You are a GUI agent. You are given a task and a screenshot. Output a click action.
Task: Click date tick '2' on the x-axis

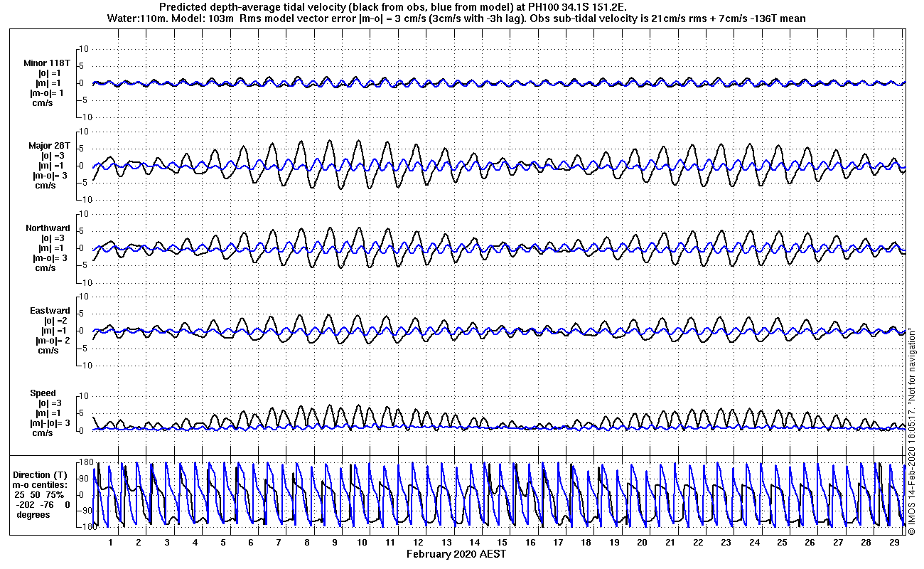pos(139,543)
